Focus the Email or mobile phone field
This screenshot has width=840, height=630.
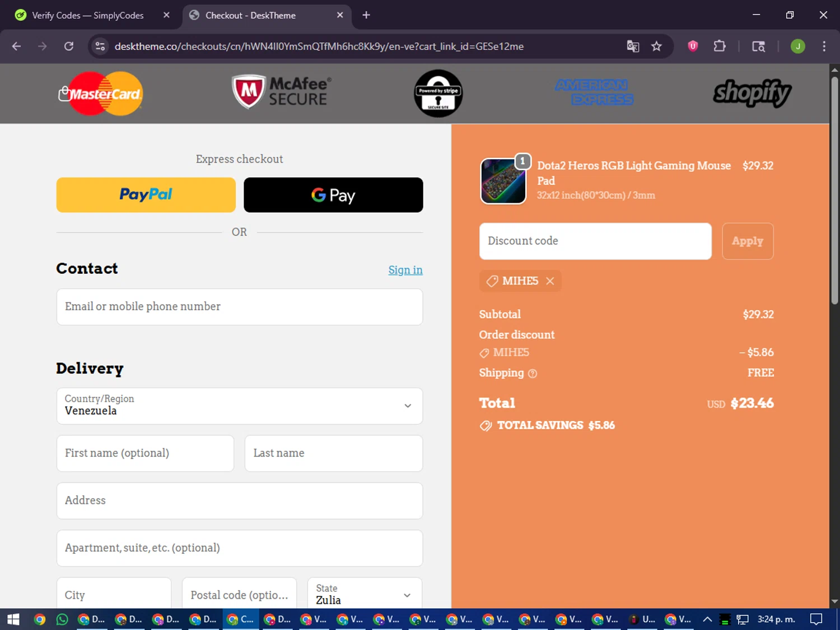tap(240, 307)
